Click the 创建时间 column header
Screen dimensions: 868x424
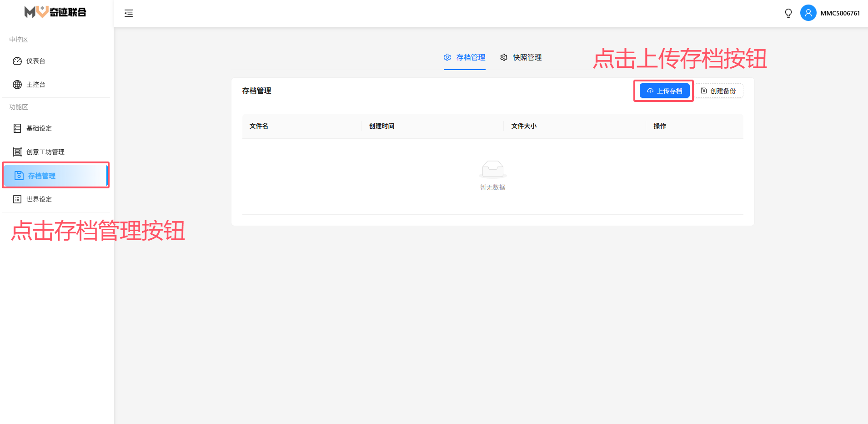pos(381,126)
